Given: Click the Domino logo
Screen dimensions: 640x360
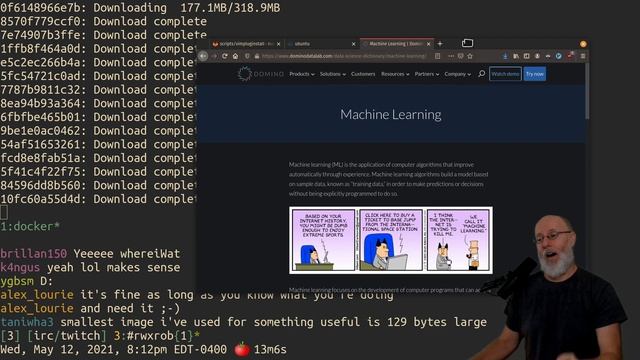Looking at the screenshot, I should 261,74.
